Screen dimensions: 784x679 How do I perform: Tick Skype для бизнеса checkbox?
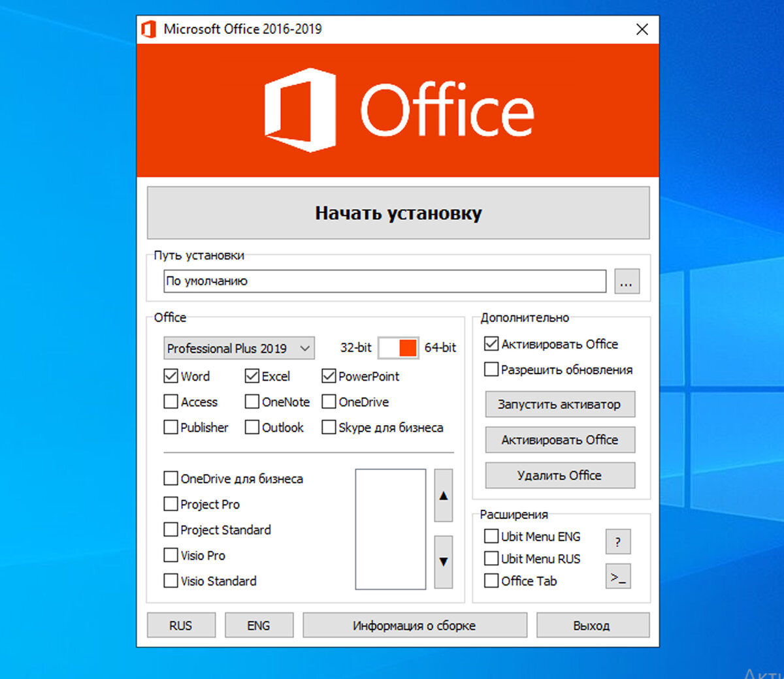point(329,427)
